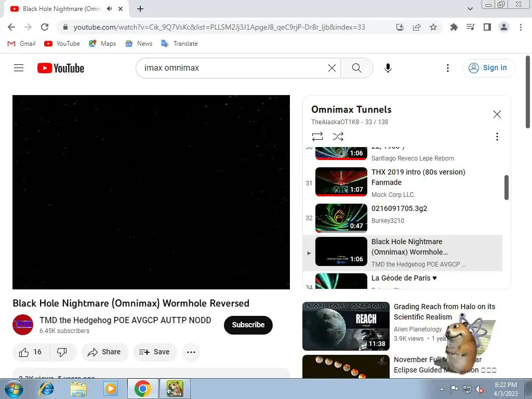Click the install/download icon in address bar

coord(400,27)
